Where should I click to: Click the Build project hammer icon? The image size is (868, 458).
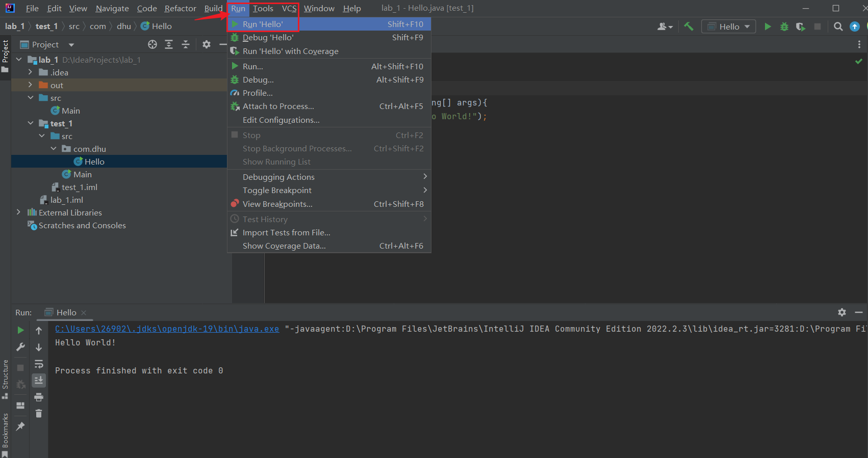(688, 26)
